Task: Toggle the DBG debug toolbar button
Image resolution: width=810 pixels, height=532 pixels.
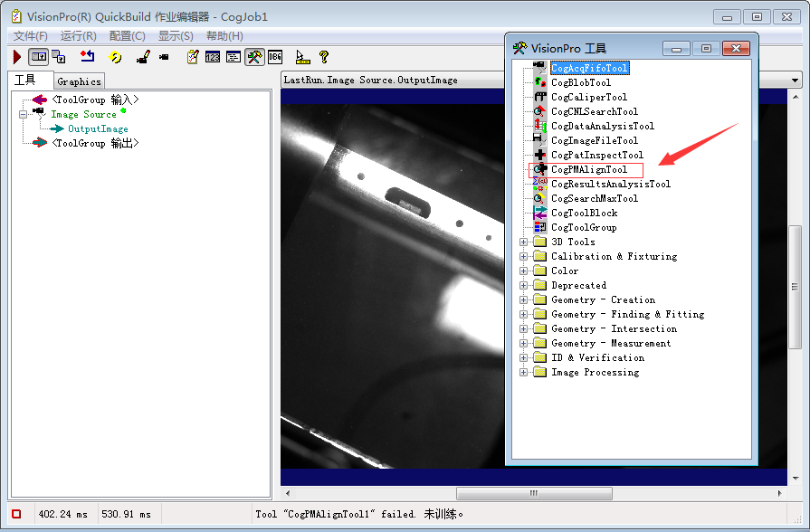Action: click(x=275, y=56)
